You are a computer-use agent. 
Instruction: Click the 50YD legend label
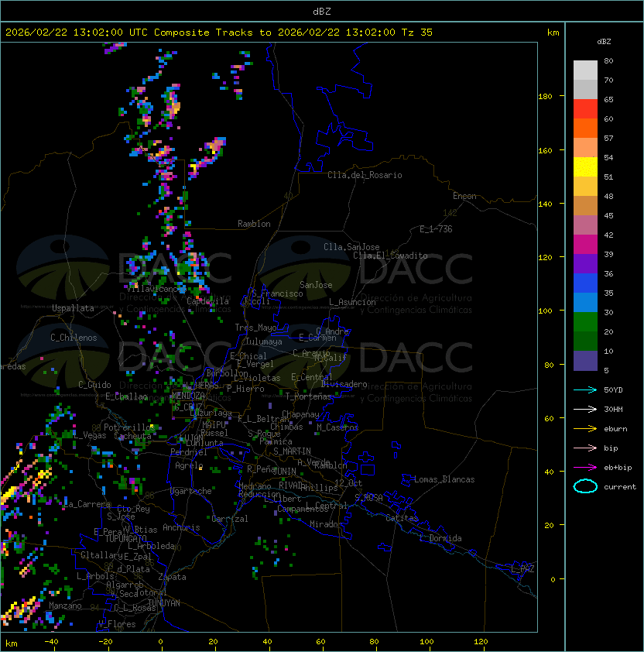click(x=613, y=390)
